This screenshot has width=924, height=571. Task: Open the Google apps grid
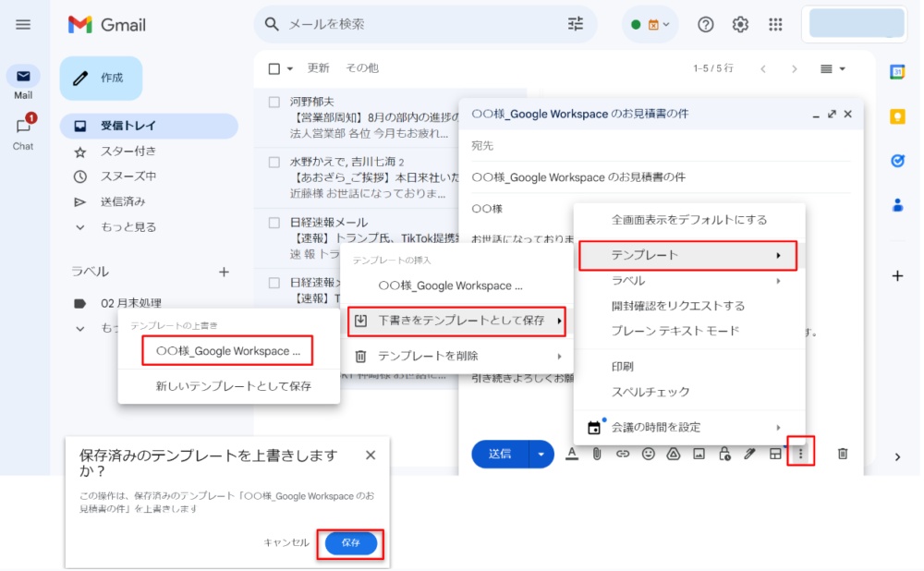click(775, 25)
